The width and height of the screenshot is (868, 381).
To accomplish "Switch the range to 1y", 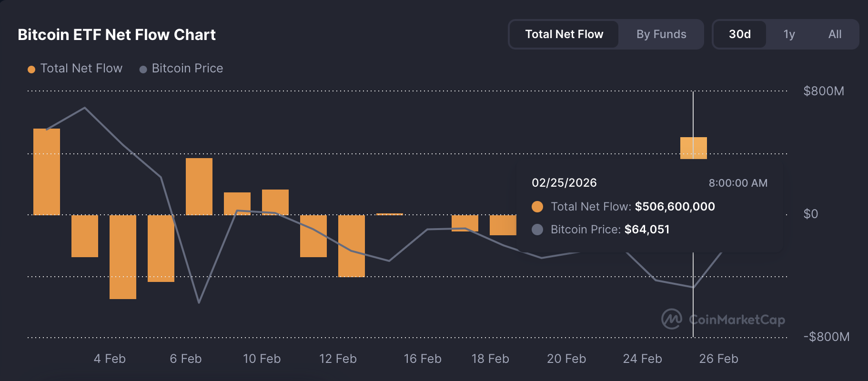I will pyautogui.click(x=789, y=34).
